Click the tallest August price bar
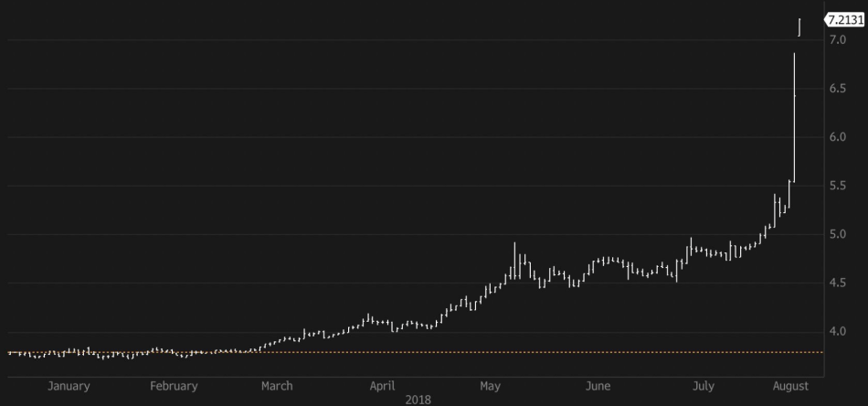This screenshot has height=406, width=868. pyautogui.click(x=794, y=117)
